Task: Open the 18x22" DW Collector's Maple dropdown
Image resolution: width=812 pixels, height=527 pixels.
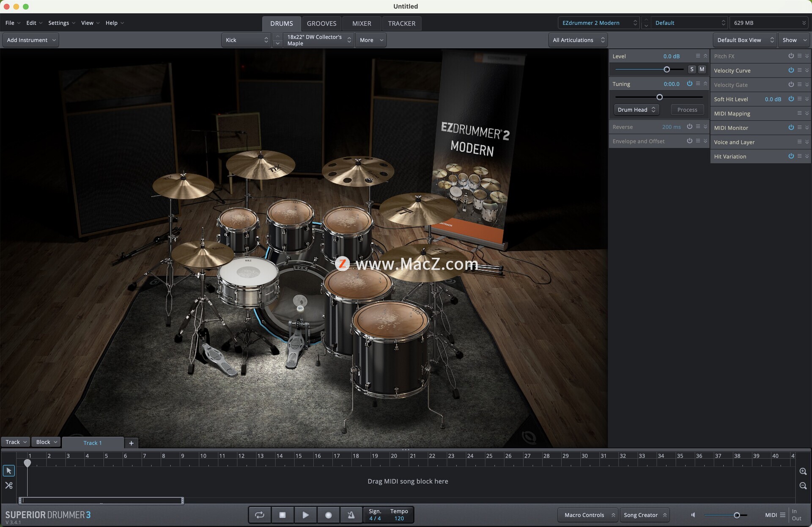Action: [x=318, y=40]
